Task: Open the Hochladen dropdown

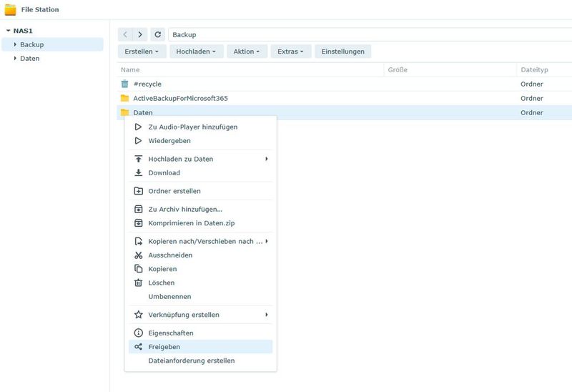Action: (196, 52)
